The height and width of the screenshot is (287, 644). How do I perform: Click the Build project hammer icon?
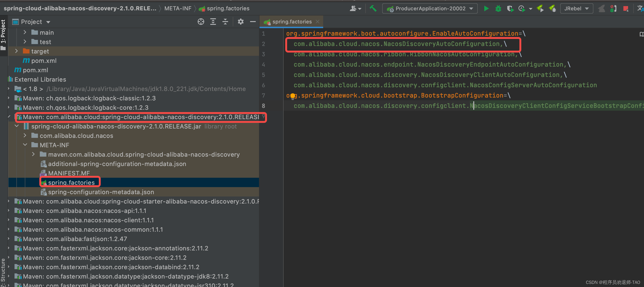pyautogui.click(x=373, y=8)
